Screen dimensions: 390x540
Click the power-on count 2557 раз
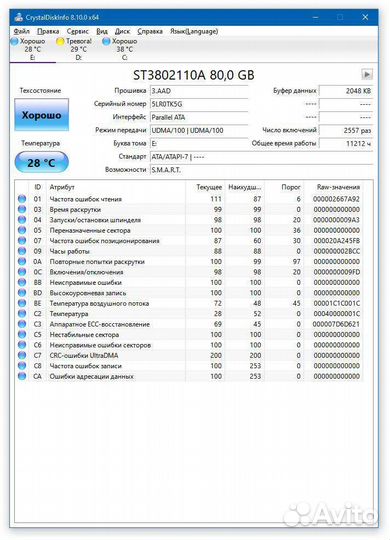click(346, 131)
